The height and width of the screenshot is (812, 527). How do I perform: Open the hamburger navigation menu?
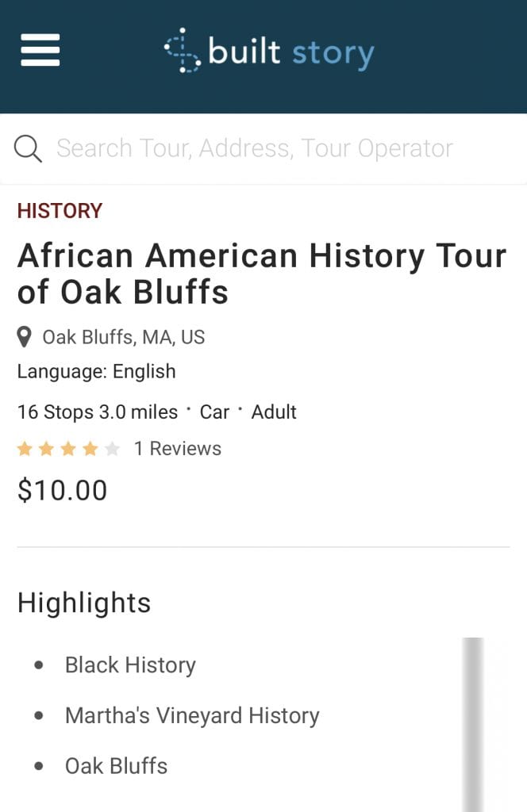coord(39,50)
